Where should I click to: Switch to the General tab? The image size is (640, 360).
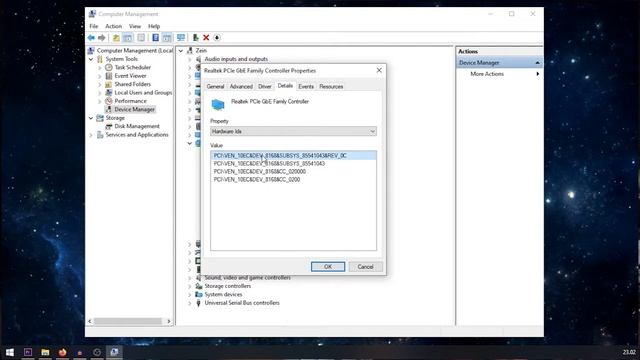pos(215,87)
